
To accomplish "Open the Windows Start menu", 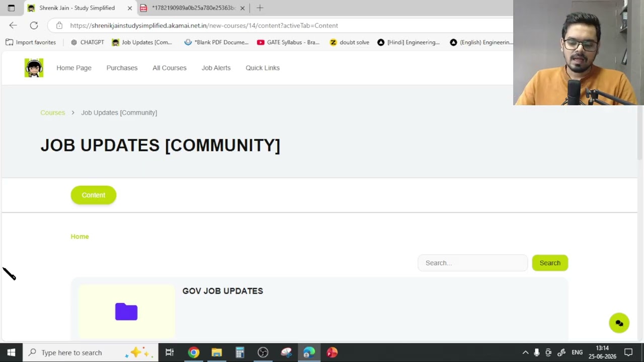I will pyautogui.click(x=11, y=352).
